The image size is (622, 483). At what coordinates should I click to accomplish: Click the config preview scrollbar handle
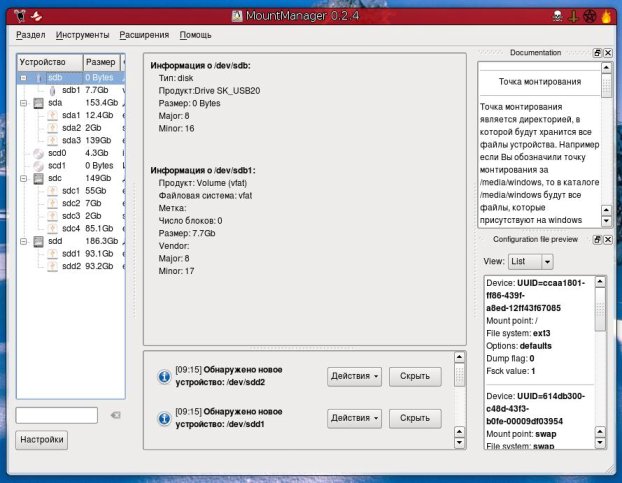[x=600, y=309]
